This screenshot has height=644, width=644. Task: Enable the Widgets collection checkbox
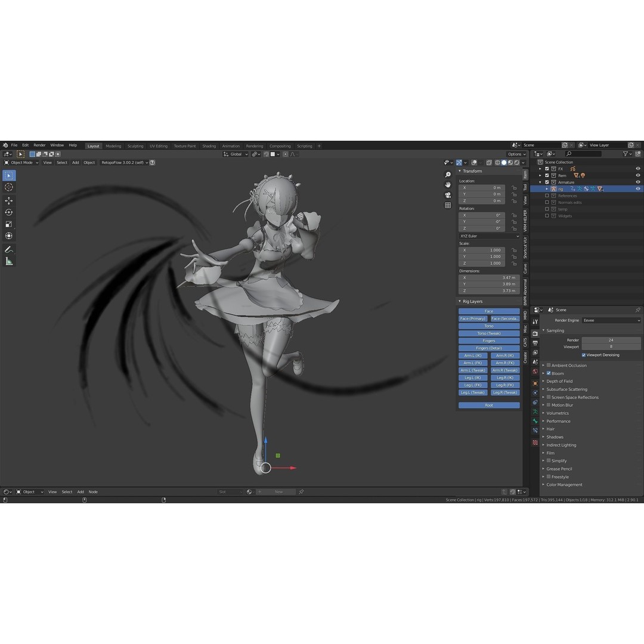(x=547, y=216)
